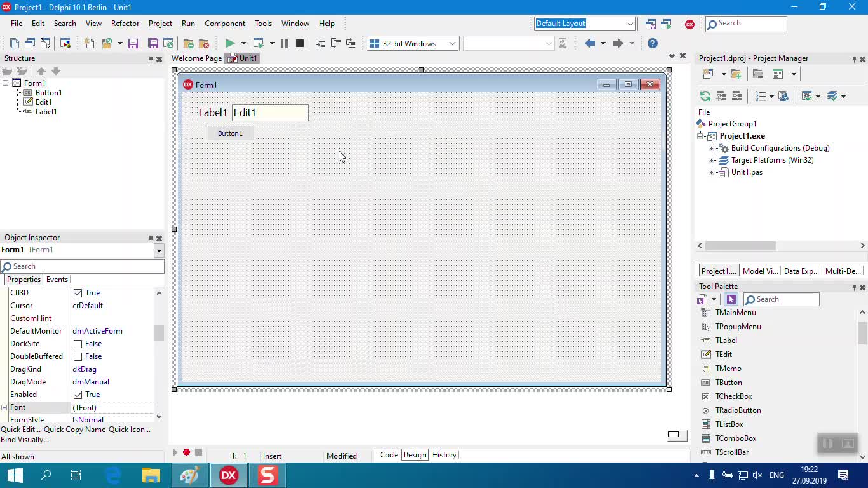The image size is (868, 488).
Task: Expand Target Platforms (Win32) node
Action: point(712,160)
